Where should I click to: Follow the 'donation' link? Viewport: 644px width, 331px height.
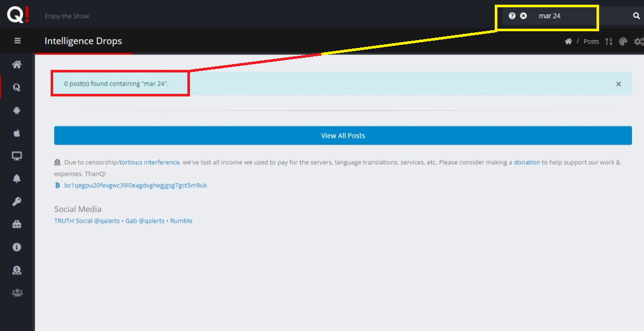(x=527, y=162)
